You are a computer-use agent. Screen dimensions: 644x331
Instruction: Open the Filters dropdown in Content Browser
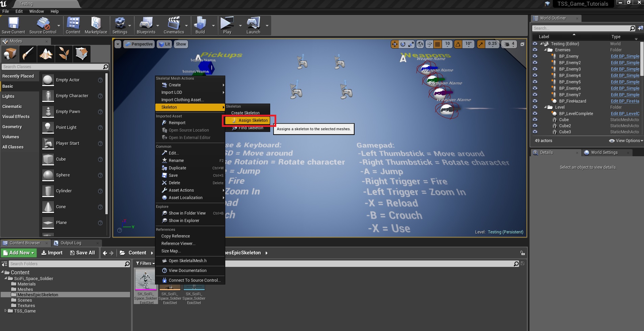coord(145,264)
